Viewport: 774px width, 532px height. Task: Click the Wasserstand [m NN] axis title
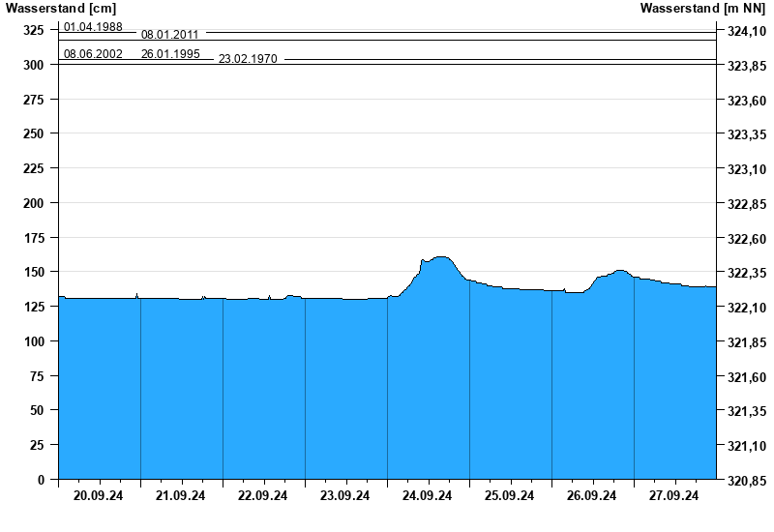point(706,9)
